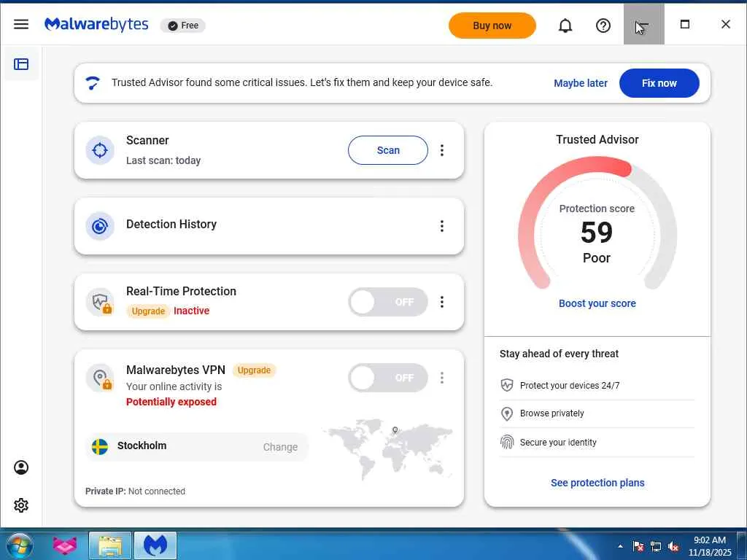Click the Trusted Advisor banner icon

(93, 83)
